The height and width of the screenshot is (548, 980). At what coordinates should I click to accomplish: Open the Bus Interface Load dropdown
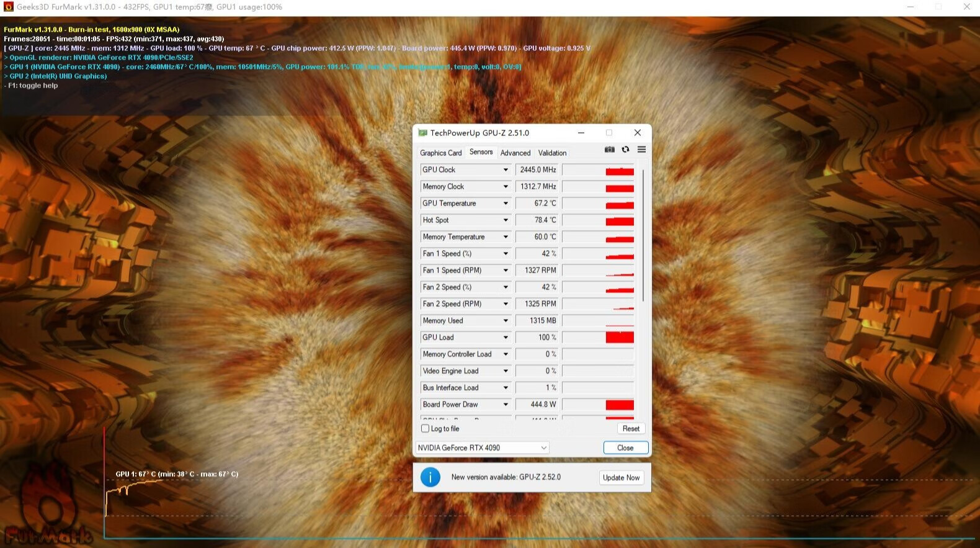click(x=506, y=387)
